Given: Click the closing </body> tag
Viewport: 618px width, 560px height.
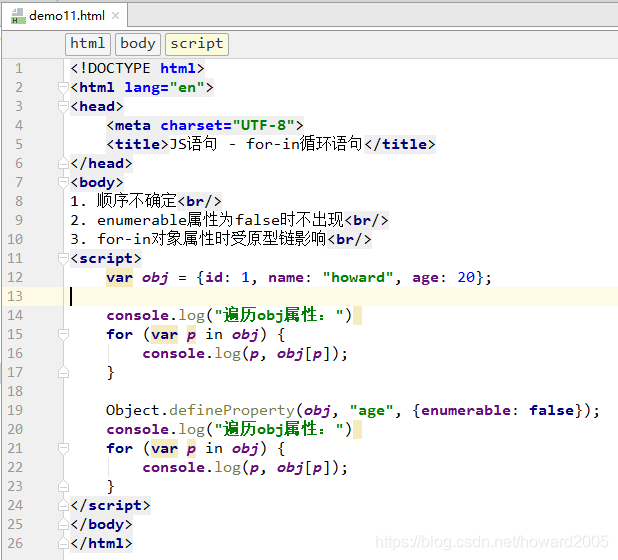Looking at the screenshot, I should (x=101, y=524).
